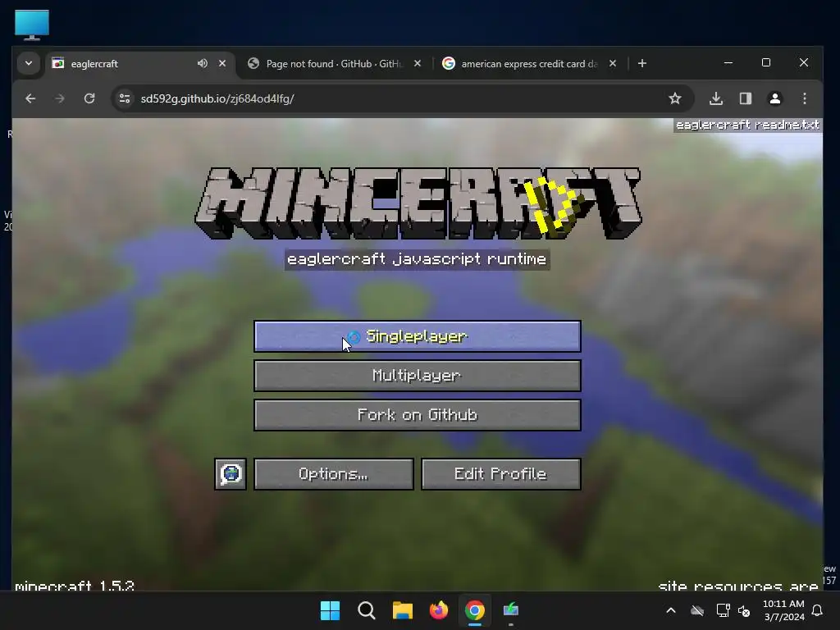Viewport: 840px width, 630px height.
Task: Mute the eaglercraft tab audio icon
Action: click(202, 63)
